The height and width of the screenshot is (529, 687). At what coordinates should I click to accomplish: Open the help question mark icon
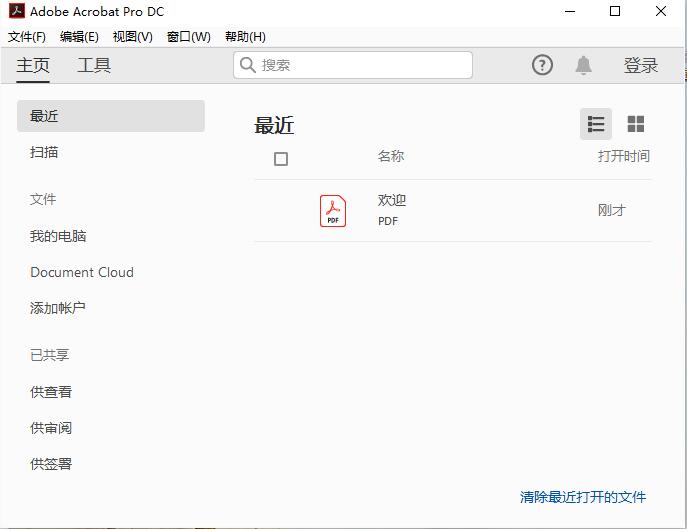click(x=542, y=65)
